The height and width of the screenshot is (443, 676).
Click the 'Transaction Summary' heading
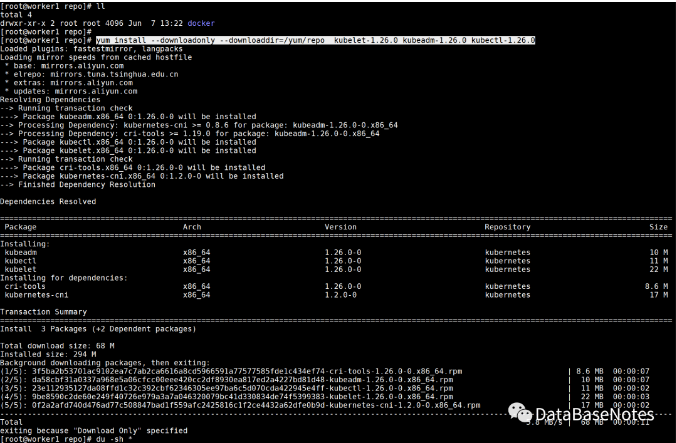[x=43, y=312]
